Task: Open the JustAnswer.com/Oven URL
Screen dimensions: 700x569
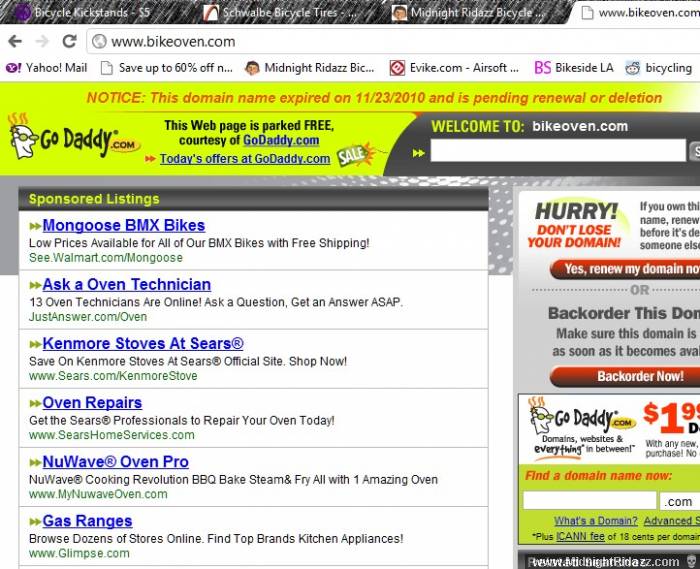Action: 88,317
